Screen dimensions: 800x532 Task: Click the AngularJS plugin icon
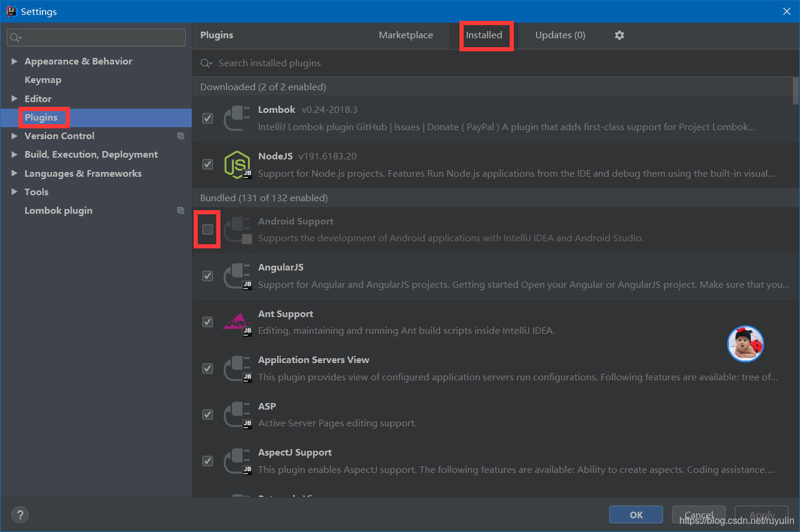point(237,276)
